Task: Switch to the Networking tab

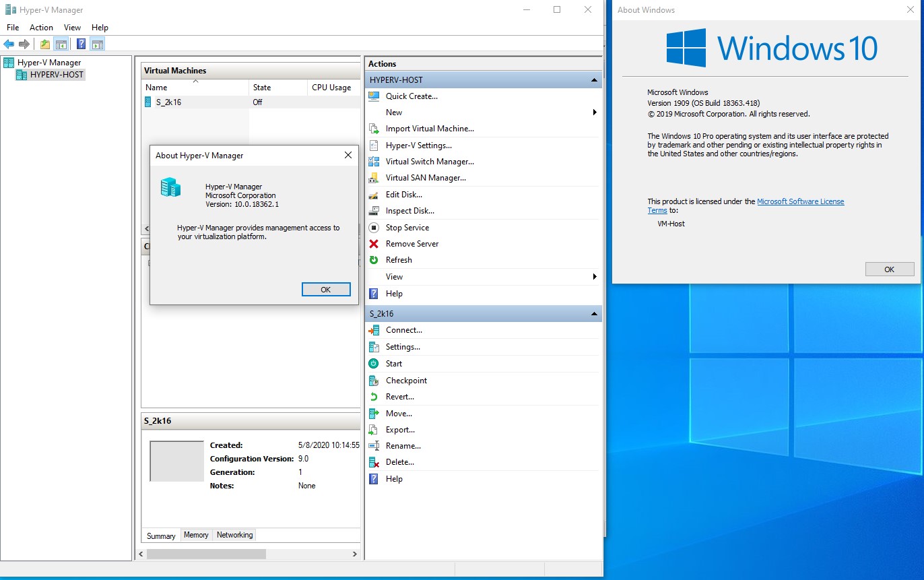Action: (234, 535)
